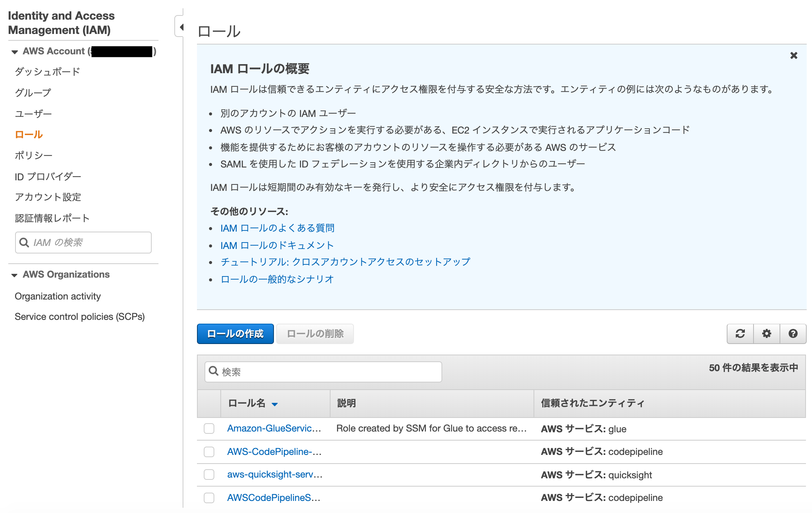Viewport: 812px width, 513px height.
Task: Check the AWSCodePipelineS… role checkbox
Action: 209,498
